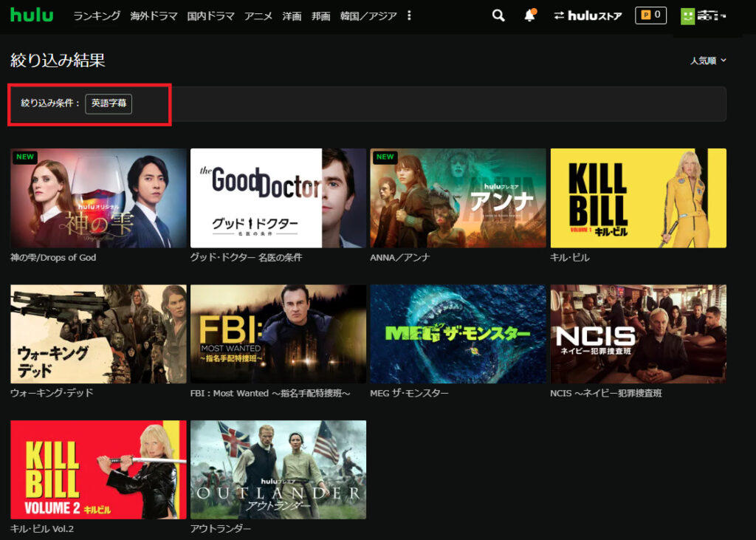Click the title text キル・ビル Vol.2
Viewport: 756px width, 540px height.
click(42, 529)
